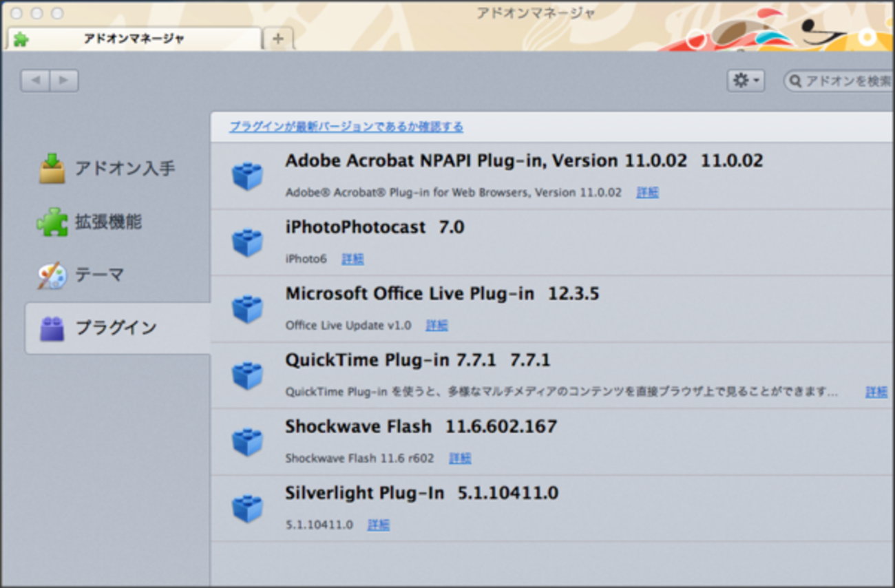This screenshot has width=895, height=588.
Task: Click the green puzzle icon on the tab
Action: pos(21,39)
